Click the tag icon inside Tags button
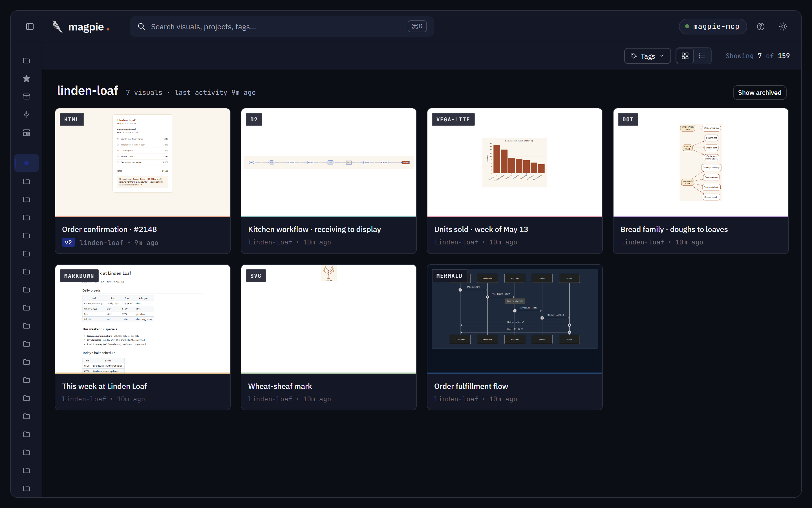This screenshot has width=812, height=508. 634,56
